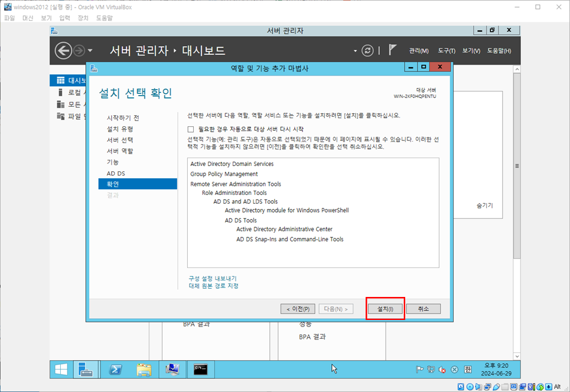Open the VirtualBox 도움말 menu
The image size is (570, 392).
click(x=105, y=18)
